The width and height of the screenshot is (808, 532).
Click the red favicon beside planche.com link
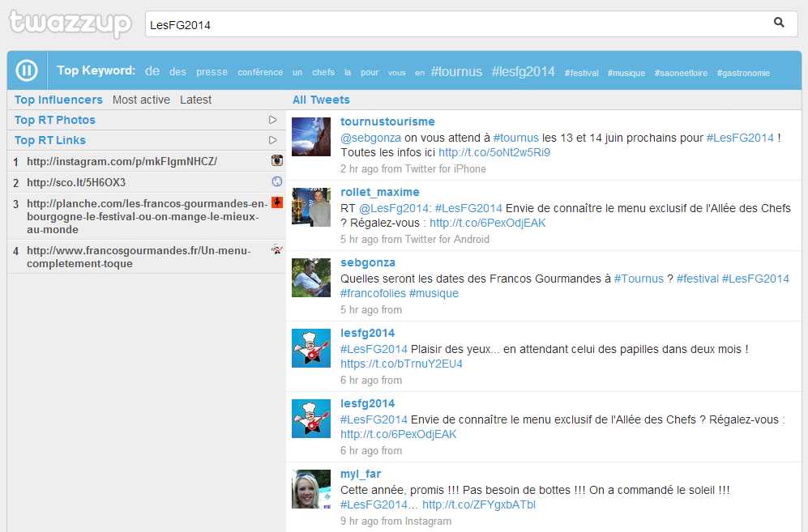277,202
